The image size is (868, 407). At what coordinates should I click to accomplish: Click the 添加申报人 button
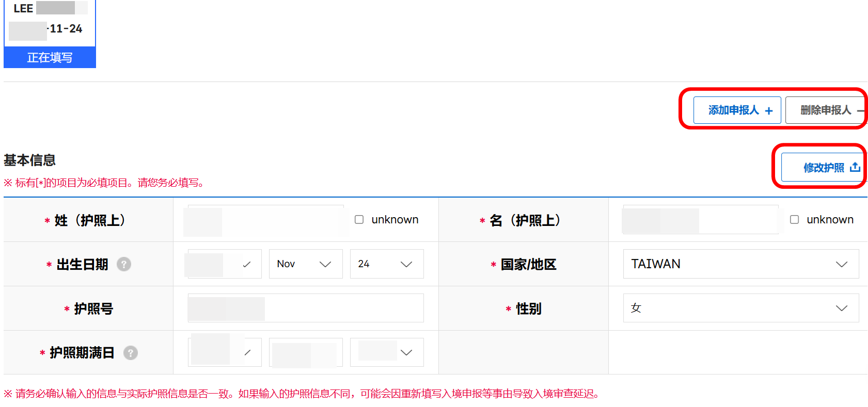point(736,110)
